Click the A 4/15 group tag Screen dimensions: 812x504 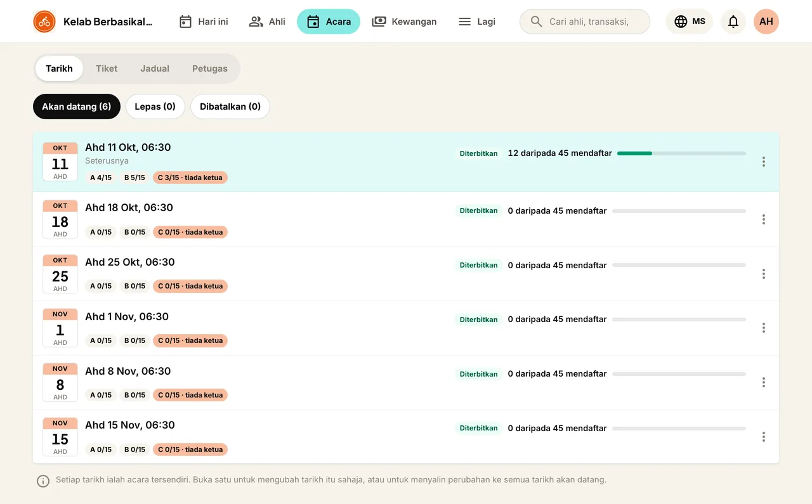click(x=101, y=178)
